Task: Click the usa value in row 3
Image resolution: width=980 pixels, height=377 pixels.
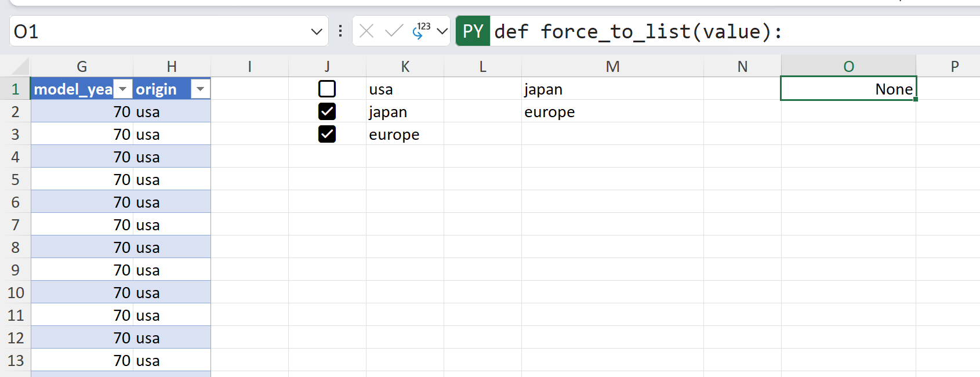Action: click(148, 135)
